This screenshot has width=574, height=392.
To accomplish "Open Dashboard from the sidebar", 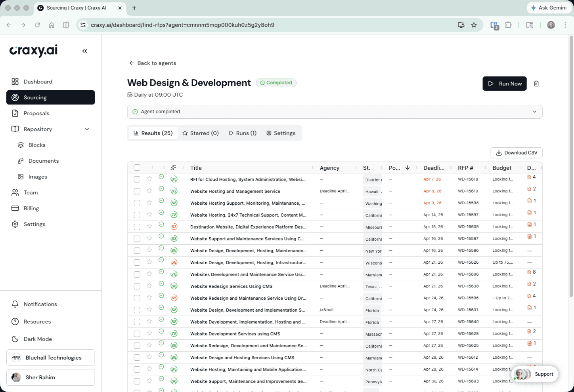I will tap(50, 82).
